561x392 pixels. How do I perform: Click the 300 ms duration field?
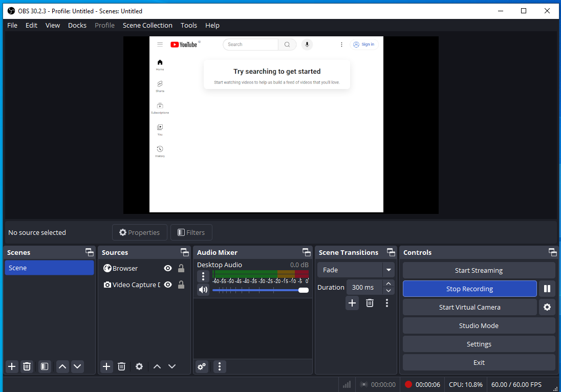point(364,287)
